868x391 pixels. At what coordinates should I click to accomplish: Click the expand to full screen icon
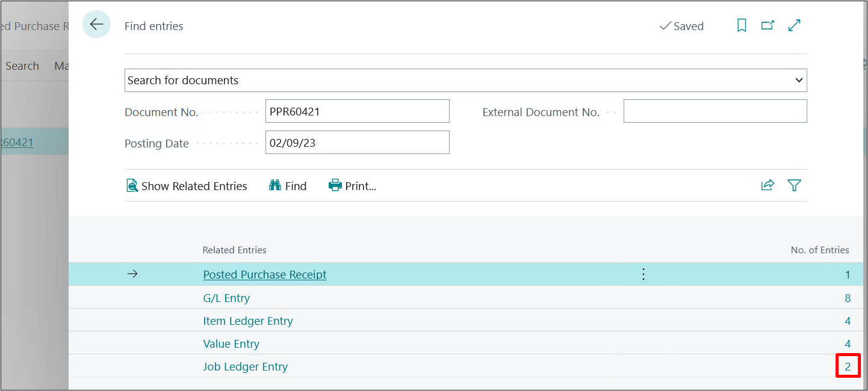pos(795,25)
